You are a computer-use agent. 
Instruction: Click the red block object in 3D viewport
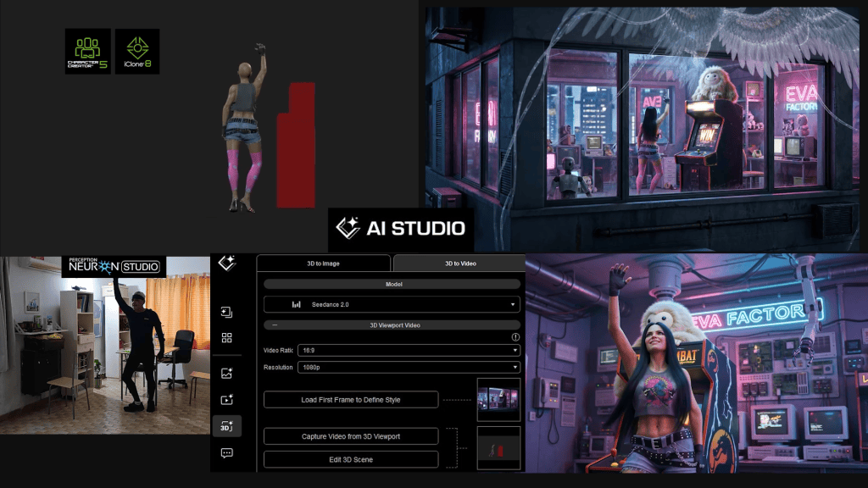[296, 145]
